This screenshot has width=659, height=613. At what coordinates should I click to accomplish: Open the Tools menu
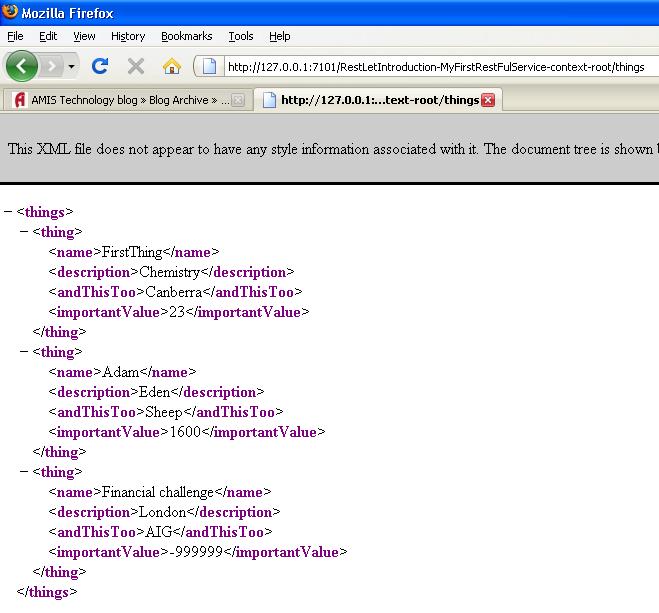tap(241, 36)
